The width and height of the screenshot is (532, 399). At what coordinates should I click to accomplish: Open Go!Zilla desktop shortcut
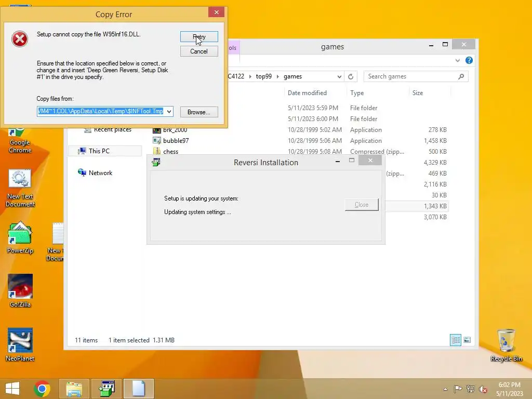20,291
